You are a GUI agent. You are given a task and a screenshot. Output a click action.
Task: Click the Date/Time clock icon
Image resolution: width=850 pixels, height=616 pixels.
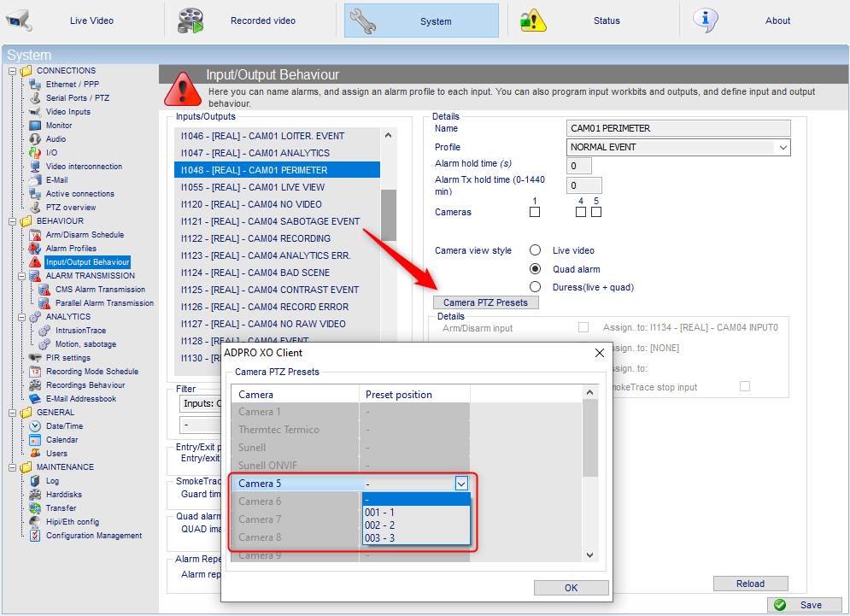click(35, 426)
